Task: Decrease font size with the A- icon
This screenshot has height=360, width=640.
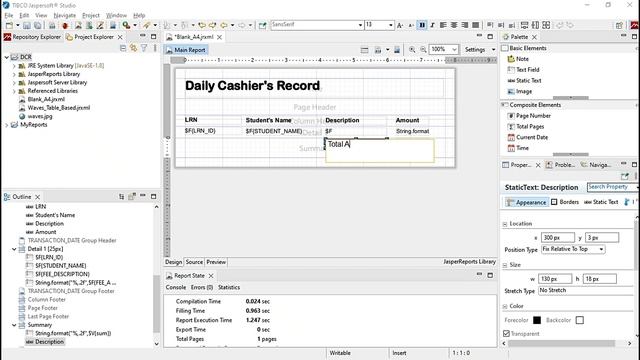Action: tap(411, 25)
